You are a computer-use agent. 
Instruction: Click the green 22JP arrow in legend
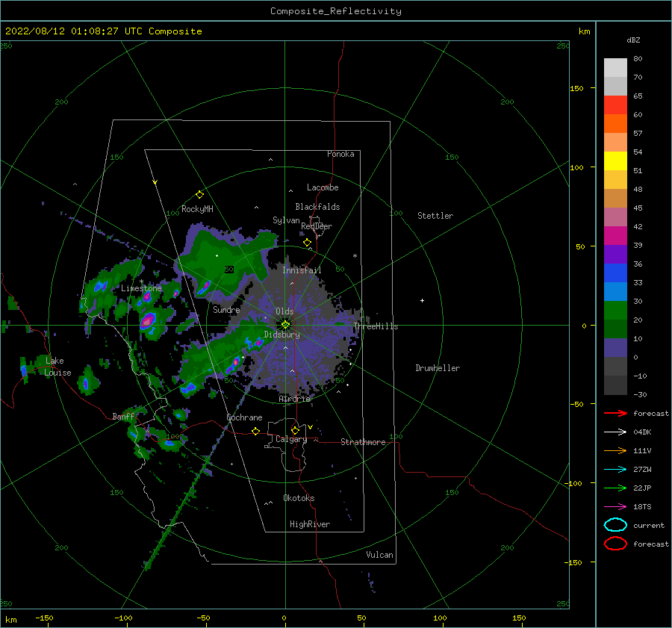[x=615, y=488]
